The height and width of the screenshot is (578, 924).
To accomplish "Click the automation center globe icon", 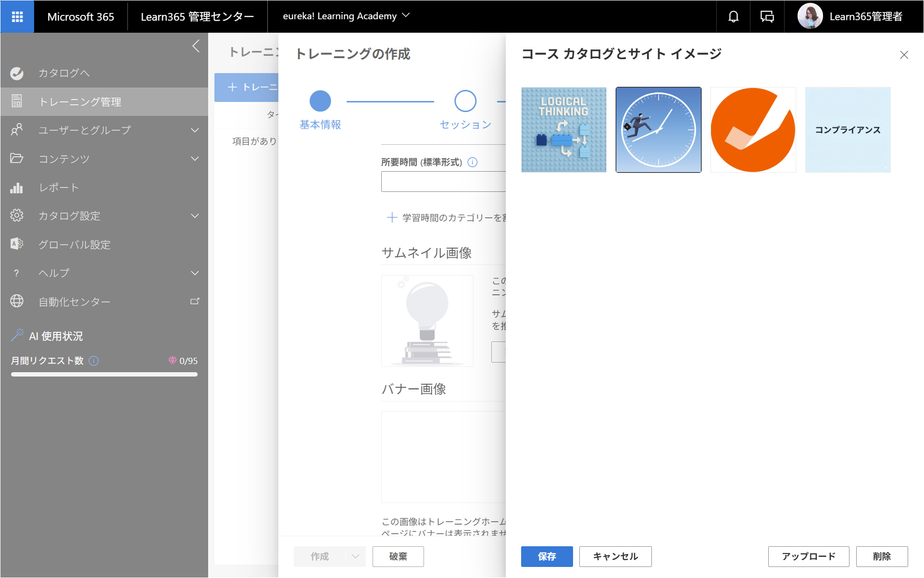I will pos(17,301).
